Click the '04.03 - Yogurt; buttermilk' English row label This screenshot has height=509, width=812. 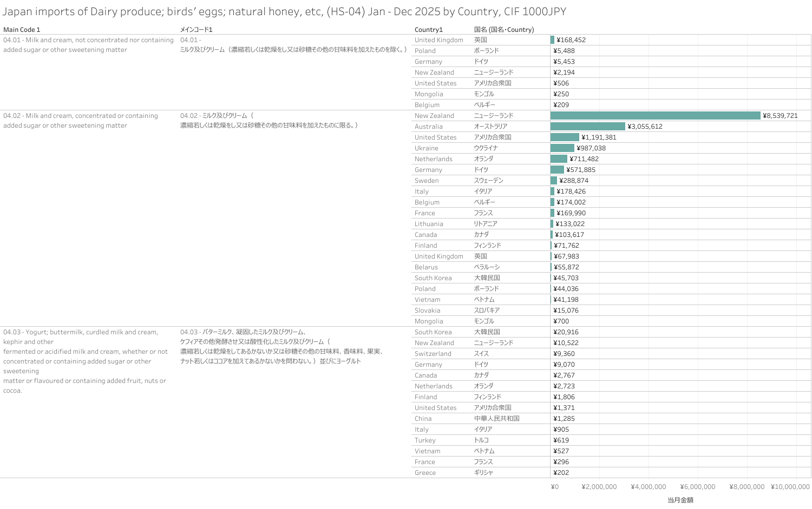click(x=81, y=332)
